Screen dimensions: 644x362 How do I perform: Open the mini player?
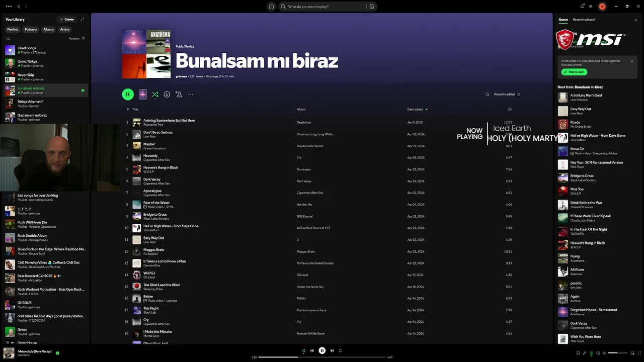632,353
